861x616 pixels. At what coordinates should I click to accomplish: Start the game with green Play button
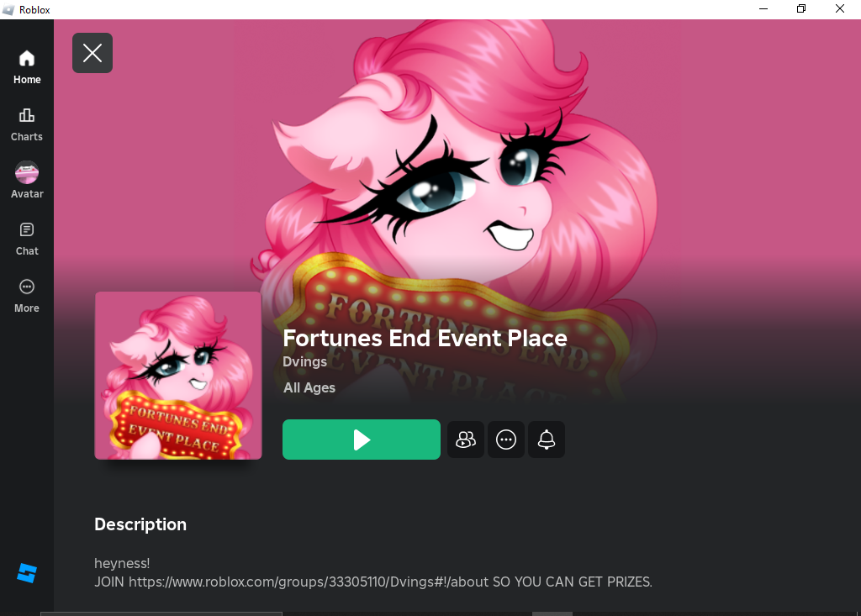point(362,440)
